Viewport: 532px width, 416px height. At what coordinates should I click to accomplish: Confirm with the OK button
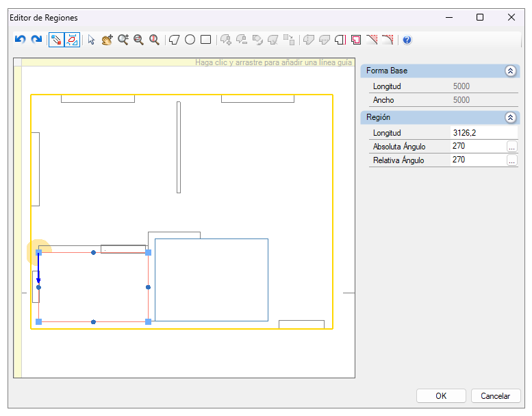point(441,396)
